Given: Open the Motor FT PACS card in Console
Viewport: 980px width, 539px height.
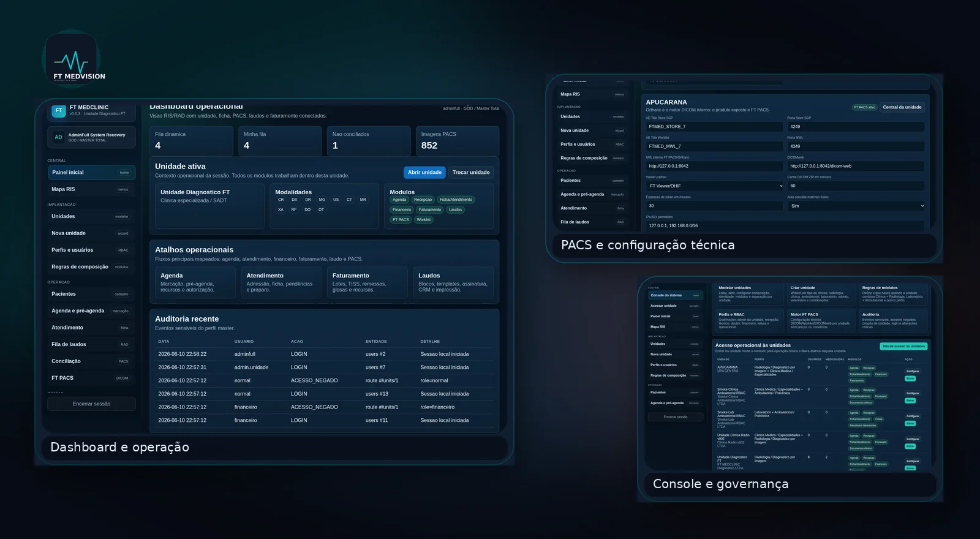Looking at the screenshot, I should click(x=820, y=321).
